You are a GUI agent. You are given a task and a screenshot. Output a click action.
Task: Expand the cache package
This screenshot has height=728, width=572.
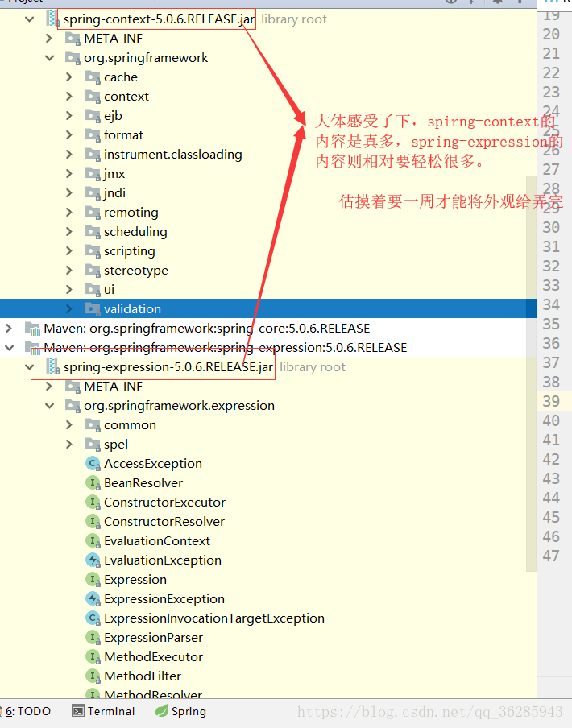(69, 77)
